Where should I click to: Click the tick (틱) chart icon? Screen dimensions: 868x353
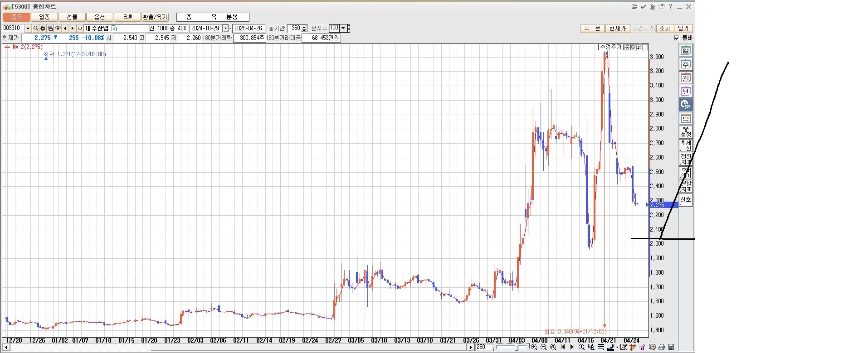point(685,119)
